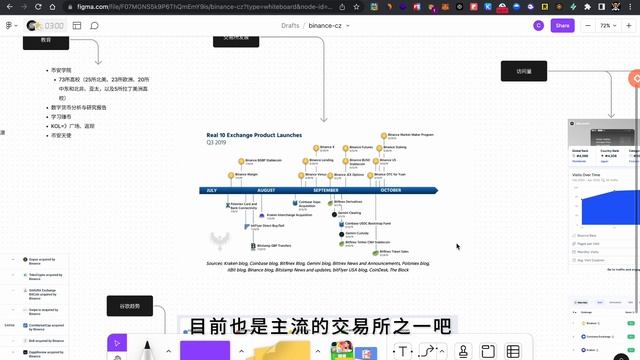The width and height of the screenshot is (640, 360).
Task: Open the browser three-dot menu
Action: [631, 7]
